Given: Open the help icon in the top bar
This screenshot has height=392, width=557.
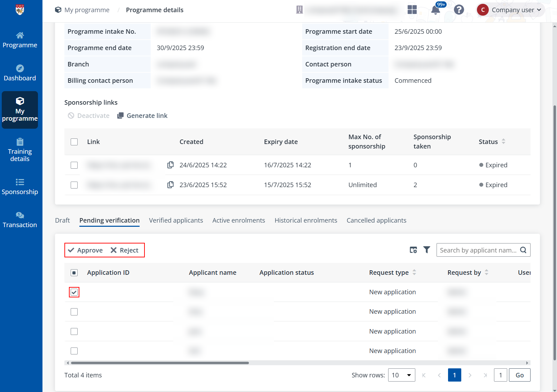Looking at the screenshot, I should coord(459,10).
